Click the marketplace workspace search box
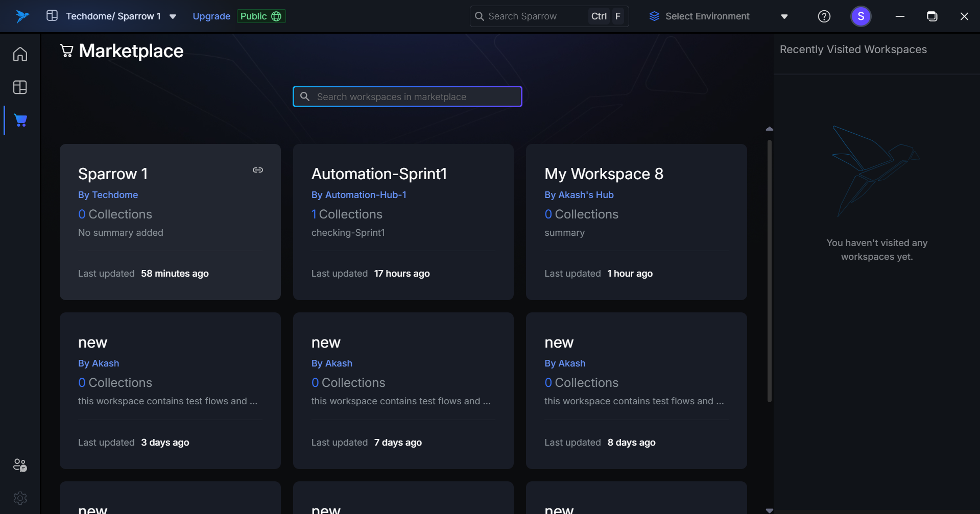Viewport: 980px width, 514px height. [408, 96]
